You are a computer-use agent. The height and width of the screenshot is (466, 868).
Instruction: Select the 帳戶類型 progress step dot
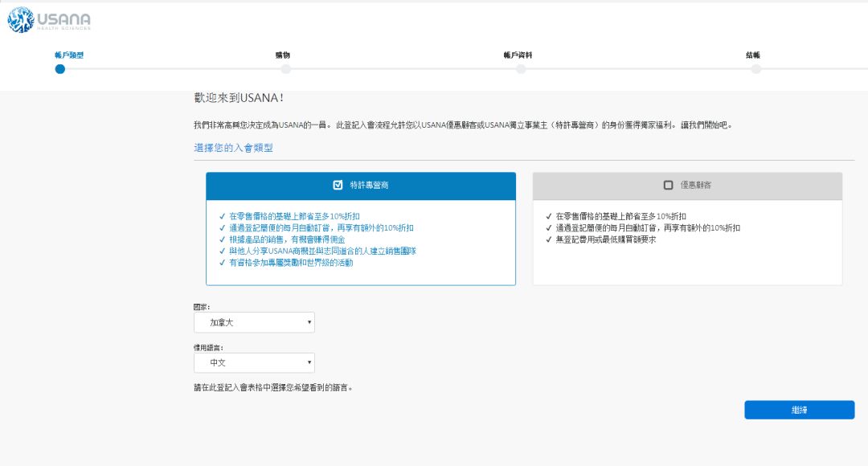tap(59, 69)
